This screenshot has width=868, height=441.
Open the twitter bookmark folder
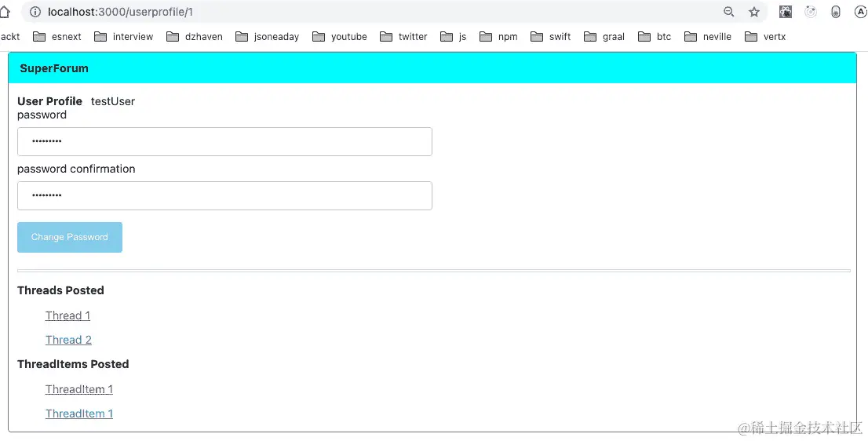pyautogui.click(x=403, y=37)
